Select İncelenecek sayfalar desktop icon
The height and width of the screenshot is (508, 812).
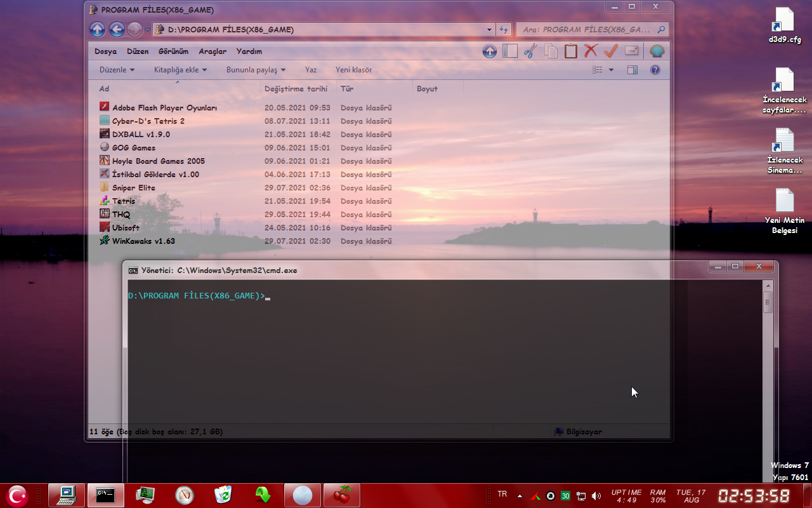tap(785, 91)
